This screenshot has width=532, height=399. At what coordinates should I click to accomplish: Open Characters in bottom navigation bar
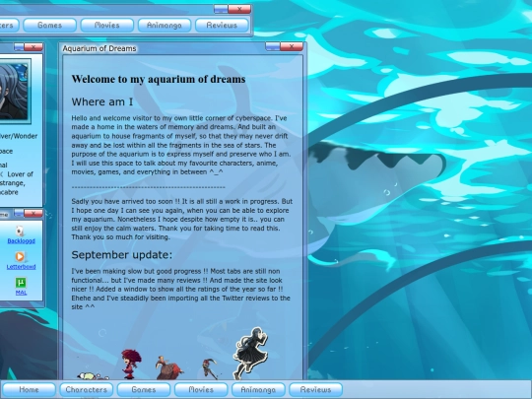click(86, 389)
